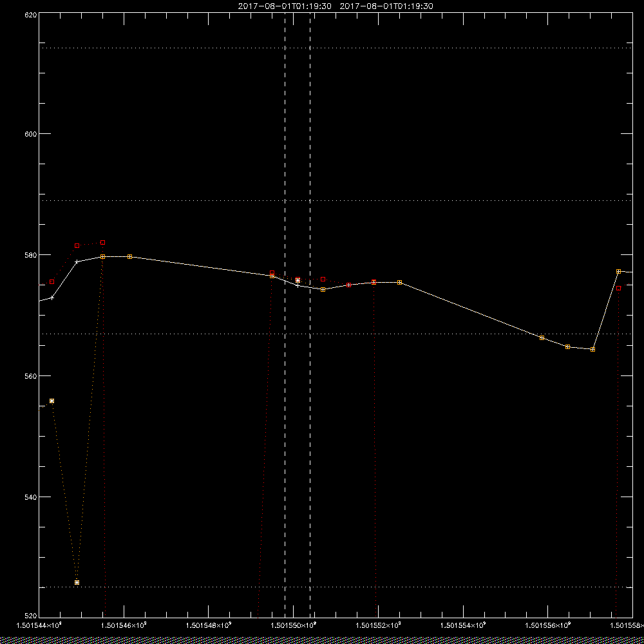Viewport: 644px width, 644px height.
Task: Pick the left vertical dashed cursor line
Action: [x=285, y=315]
